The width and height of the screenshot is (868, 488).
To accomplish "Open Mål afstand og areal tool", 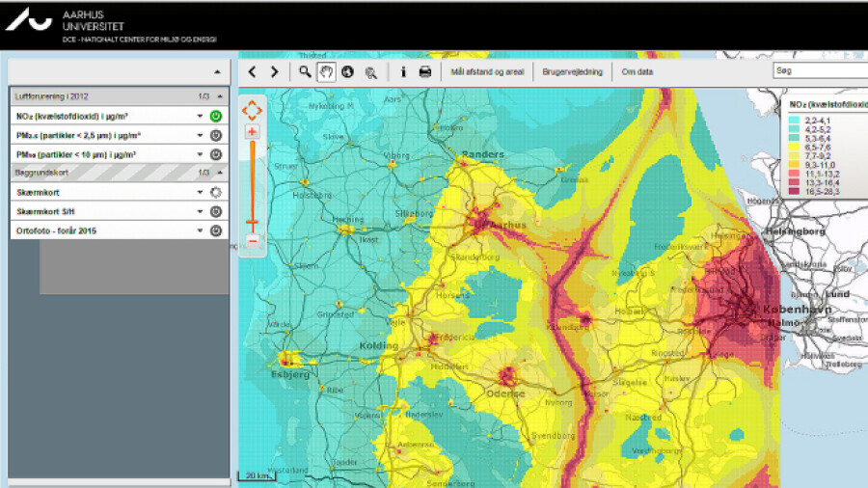I will click(487, 71).
